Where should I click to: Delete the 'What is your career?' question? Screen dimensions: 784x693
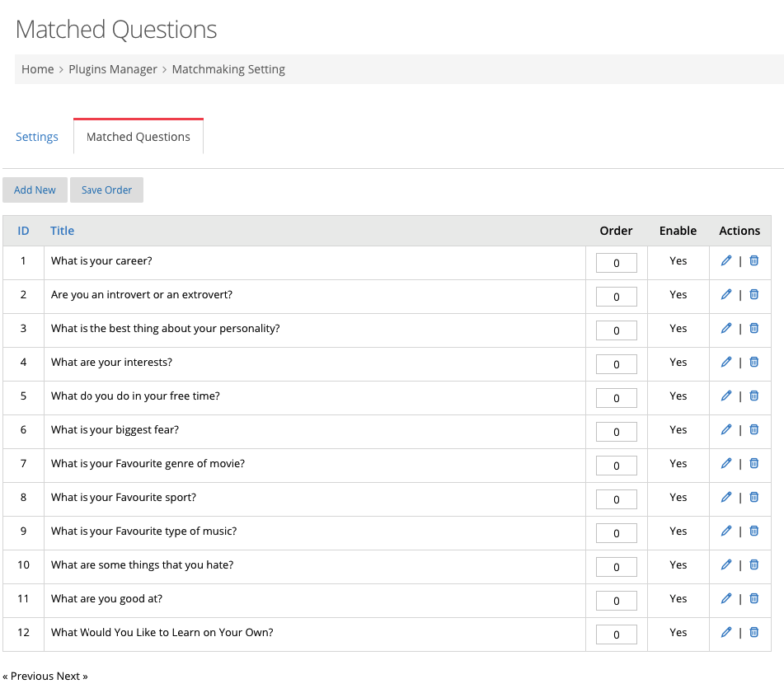coord(754,261)
